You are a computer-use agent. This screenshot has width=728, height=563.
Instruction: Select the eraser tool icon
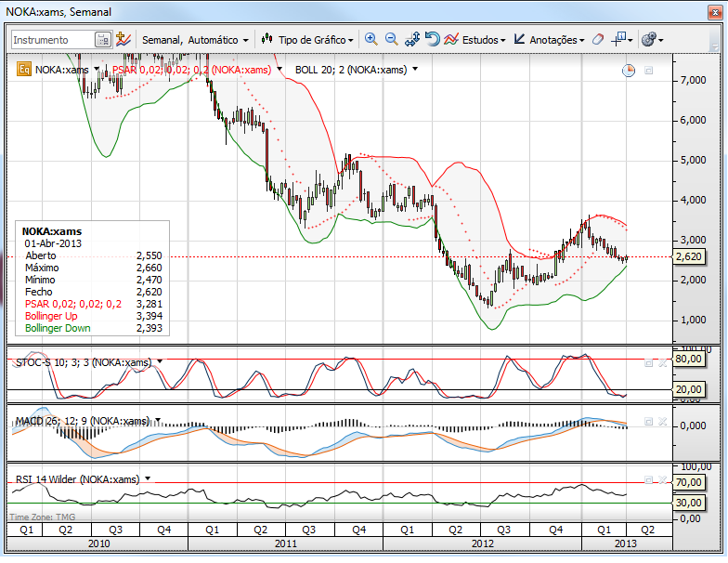click(598, 39)
